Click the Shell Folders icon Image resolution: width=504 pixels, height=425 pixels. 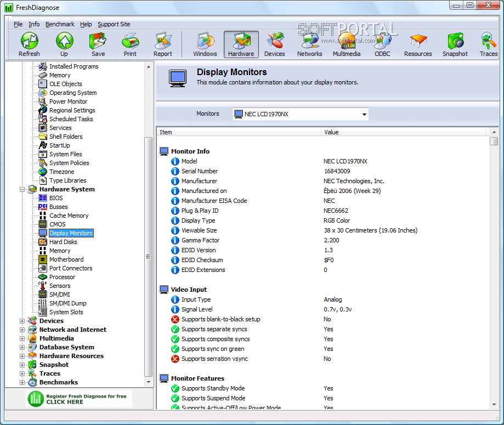tap(43, 137)
